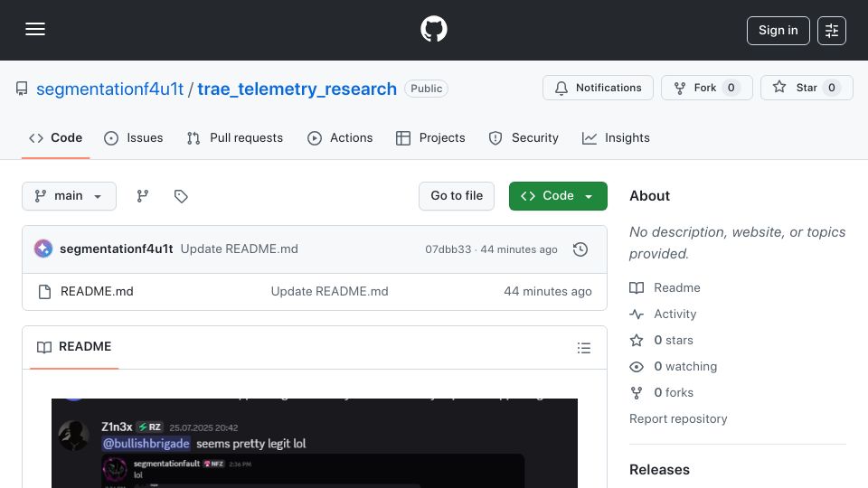The width and height of the screenshot is (868, 488).
Task: View tags via tag icon
Action: click(x=181, y=196)
